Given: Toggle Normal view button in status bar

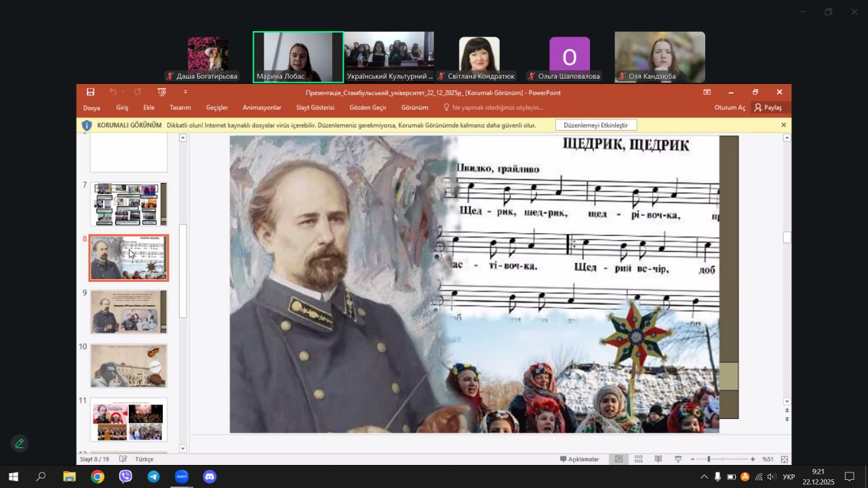Looking at the screenshot, I should 618,459.
